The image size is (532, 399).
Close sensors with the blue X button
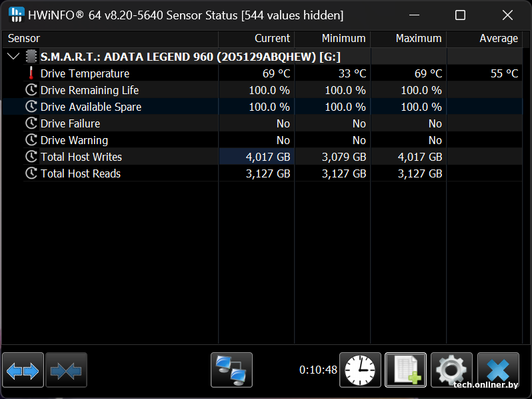click(498, 370)
